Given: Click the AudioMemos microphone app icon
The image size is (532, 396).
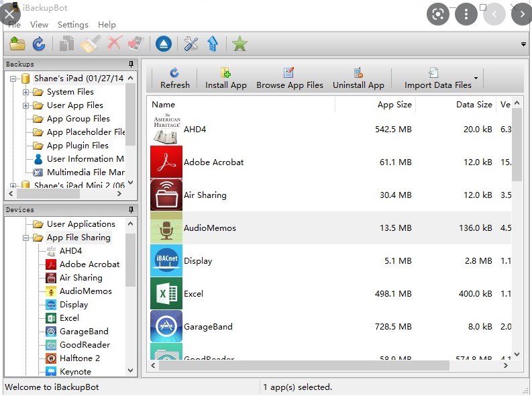Looking at the screenshot, I should pyautogui.click(x=166, y=228).
